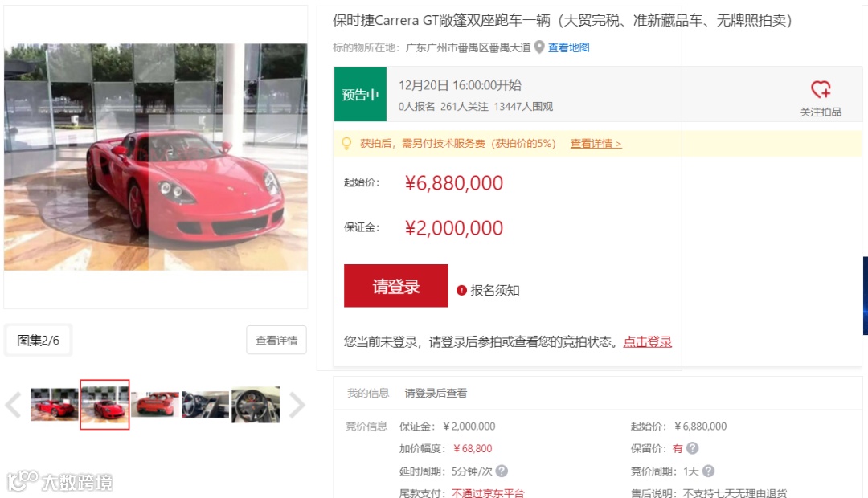Click help icon next to 延时周期 5分钟/次
Image resolution: width=868 pixels, height=498 pixels.
(502, 471)
